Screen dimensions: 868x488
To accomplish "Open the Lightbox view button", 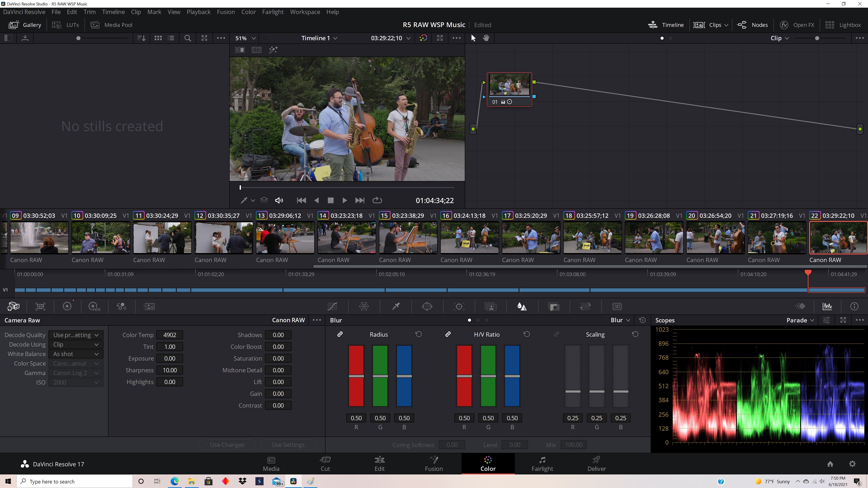I will [x=843, y=25].
